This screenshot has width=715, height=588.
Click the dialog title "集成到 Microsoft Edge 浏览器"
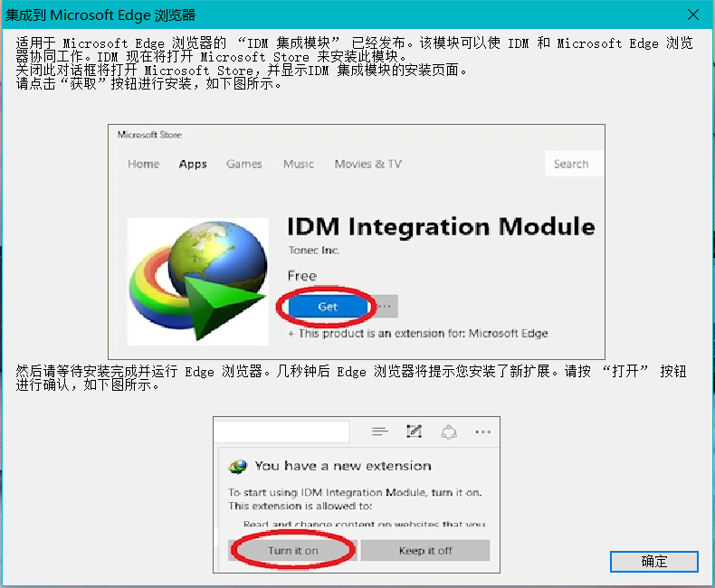click(x=100, y=15)
